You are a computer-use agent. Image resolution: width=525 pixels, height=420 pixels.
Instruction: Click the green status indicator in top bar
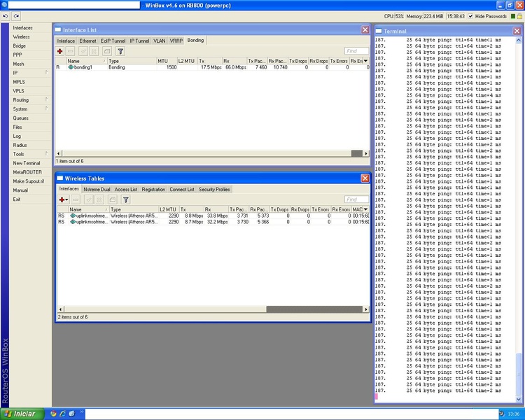coord(513,16)
